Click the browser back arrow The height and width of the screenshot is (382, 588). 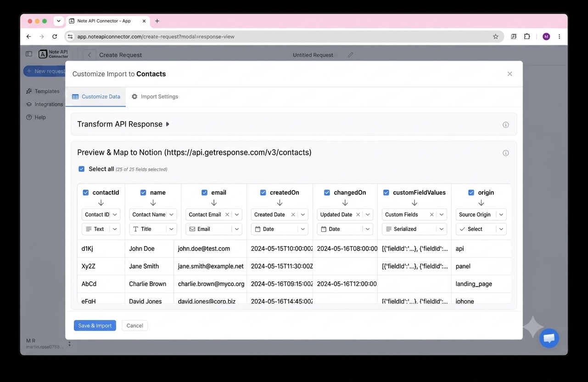29,37
